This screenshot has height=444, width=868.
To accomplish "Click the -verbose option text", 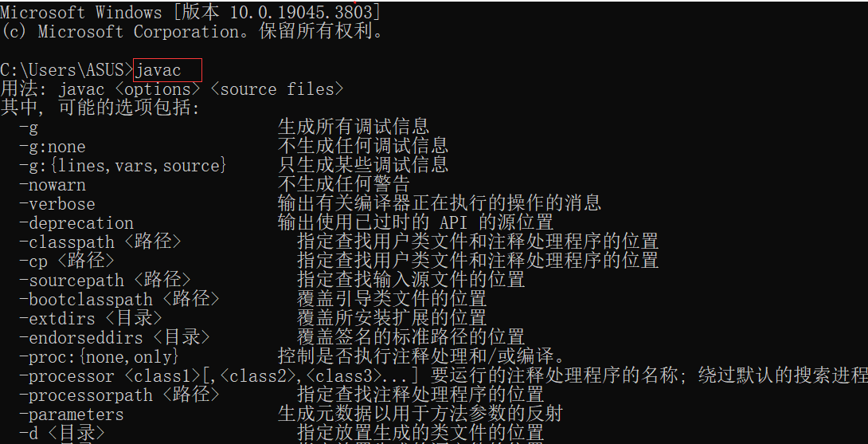I will (x=57, y=204).
